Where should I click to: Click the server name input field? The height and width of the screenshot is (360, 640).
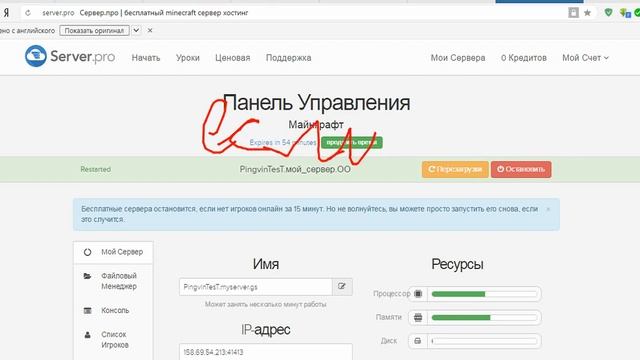coord(256,287)
